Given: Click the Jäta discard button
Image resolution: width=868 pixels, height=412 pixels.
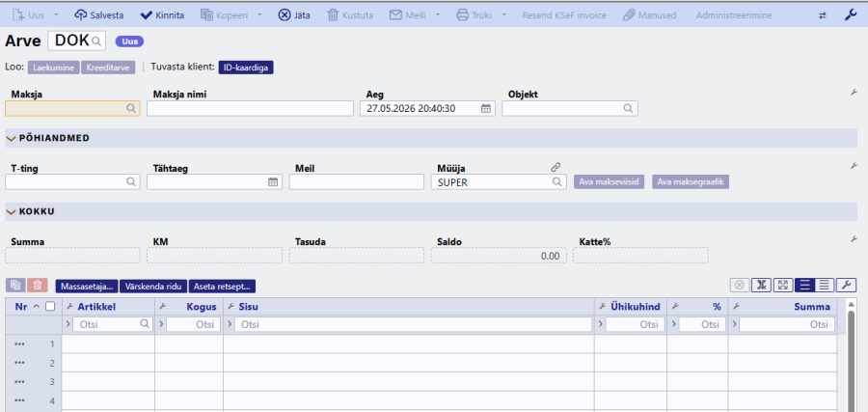Looking at the screenshot, I should (x=294, y=14).
